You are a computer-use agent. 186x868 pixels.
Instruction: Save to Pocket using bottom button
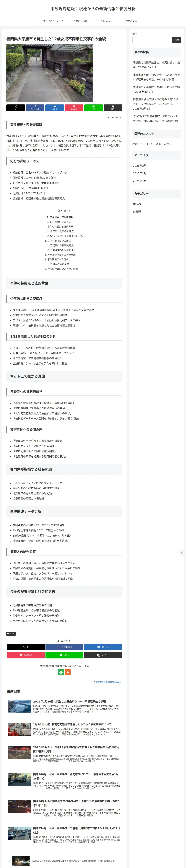point(26,655)
